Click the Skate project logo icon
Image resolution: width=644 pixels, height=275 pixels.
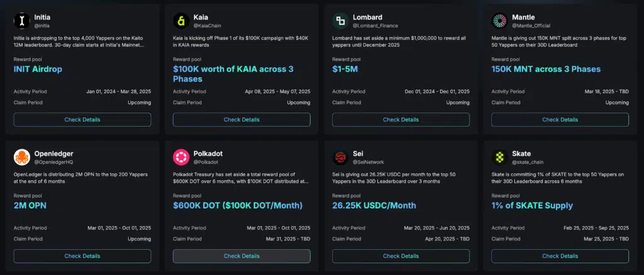point(499,157)
